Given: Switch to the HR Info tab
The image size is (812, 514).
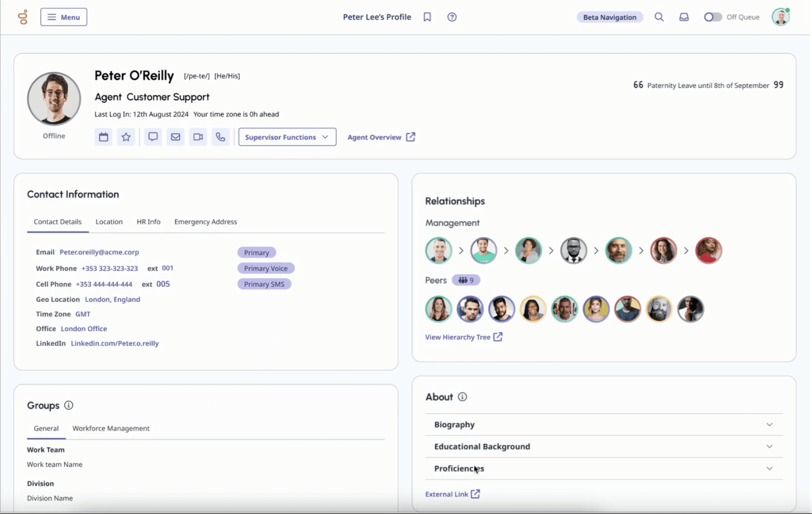Looking at the screenshot, I should [148, 221].
